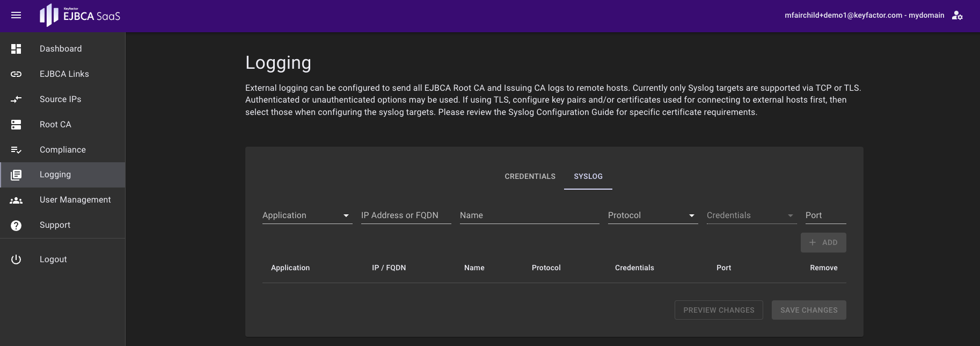Select the Syslog tab
The image size is (980, 346).
(x=588, y=177)
